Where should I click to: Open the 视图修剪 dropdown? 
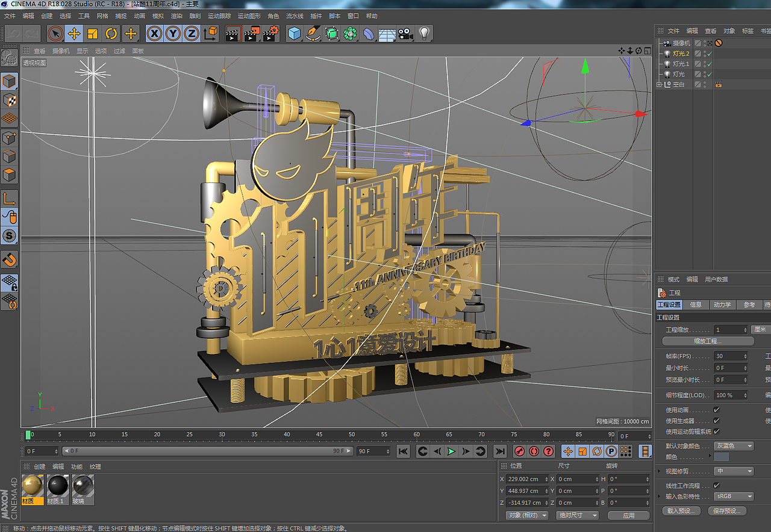[x=734, y=471]
